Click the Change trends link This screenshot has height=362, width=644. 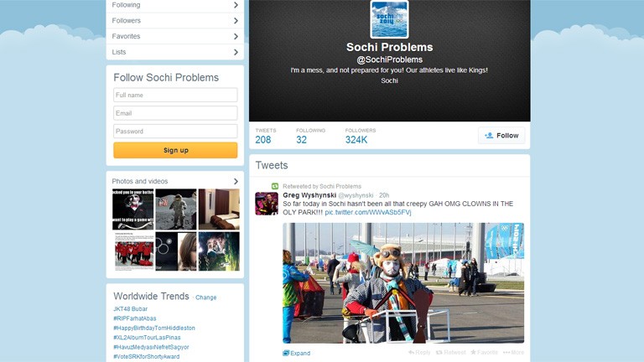point(205,297)
